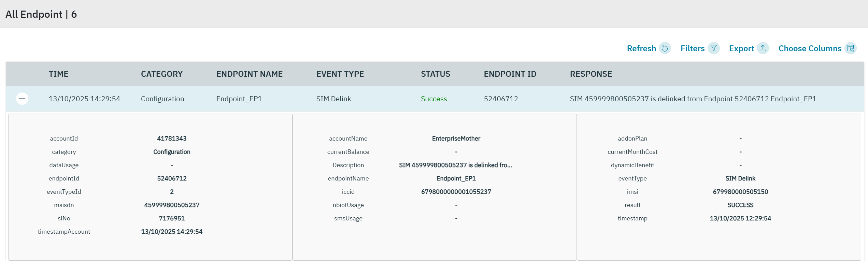This screenshot has height=261, width=868.
Task: Click the green Success status text
Action: tap(433, 99)
